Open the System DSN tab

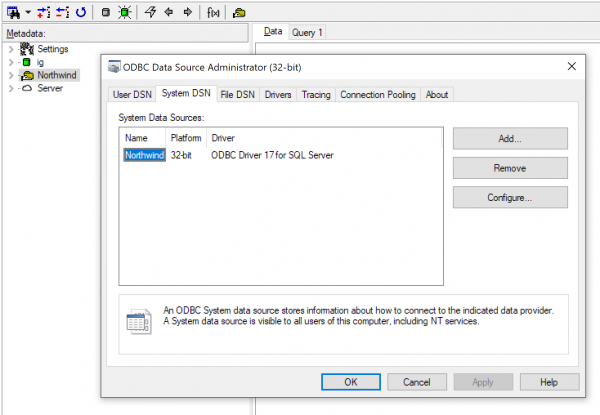[186, 93]
